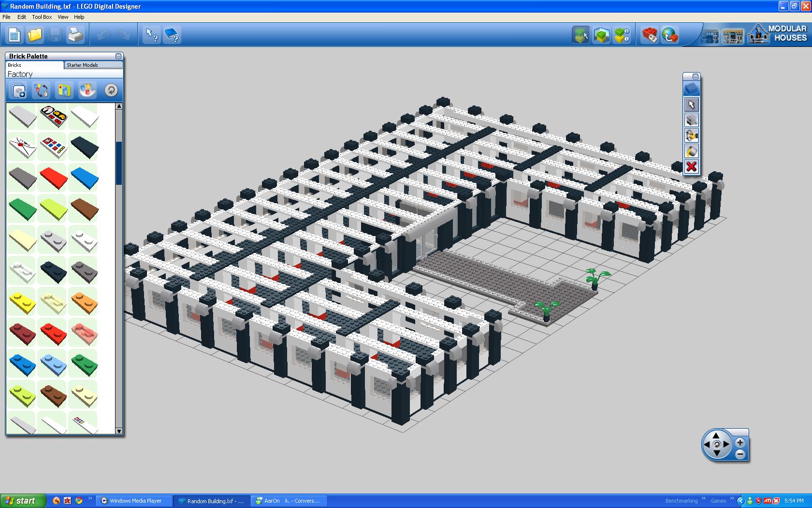Expand the Benchmarking toolbar chevron

coord(703,498)
